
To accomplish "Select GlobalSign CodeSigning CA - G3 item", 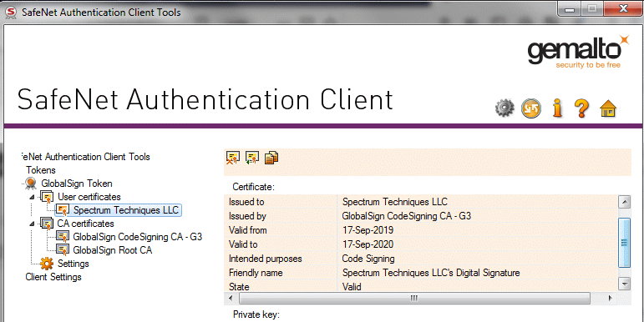I will tap(138, 237).
